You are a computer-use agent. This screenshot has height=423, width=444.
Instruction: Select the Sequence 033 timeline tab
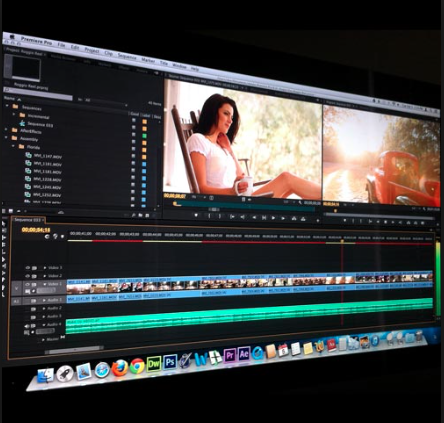tap(28, 220)
